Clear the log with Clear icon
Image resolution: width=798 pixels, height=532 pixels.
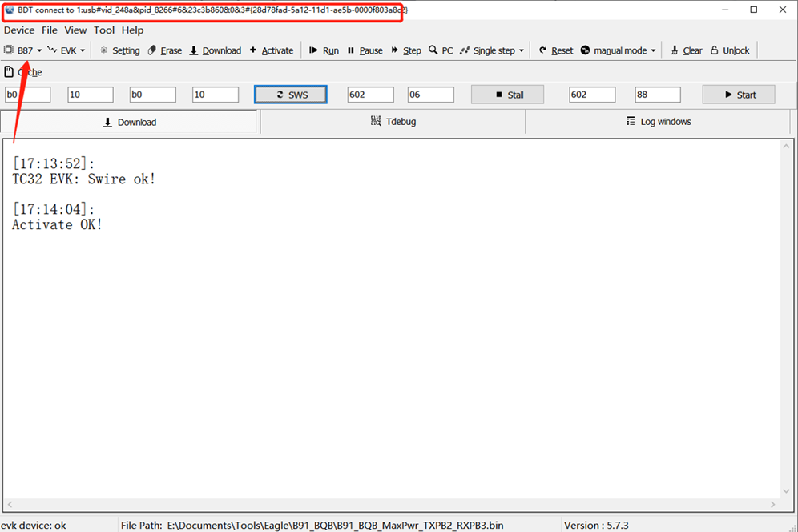(686, 50)
